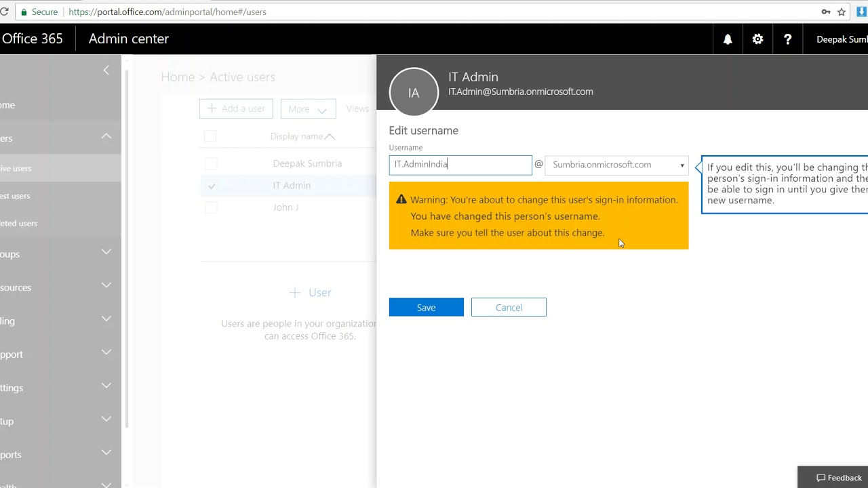Save the edited username
Image resolution: width=868 pixels, height=488 pixels.
[427, 307]
